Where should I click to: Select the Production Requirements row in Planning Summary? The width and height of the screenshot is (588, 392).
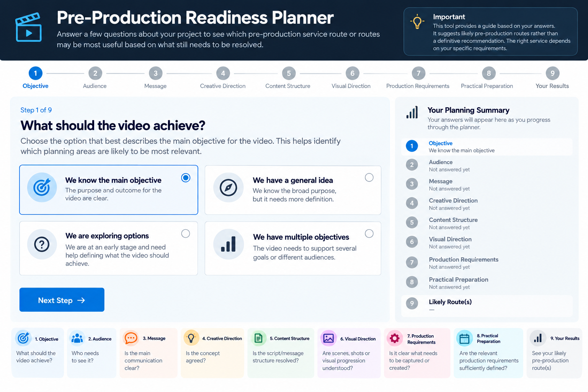487,263
